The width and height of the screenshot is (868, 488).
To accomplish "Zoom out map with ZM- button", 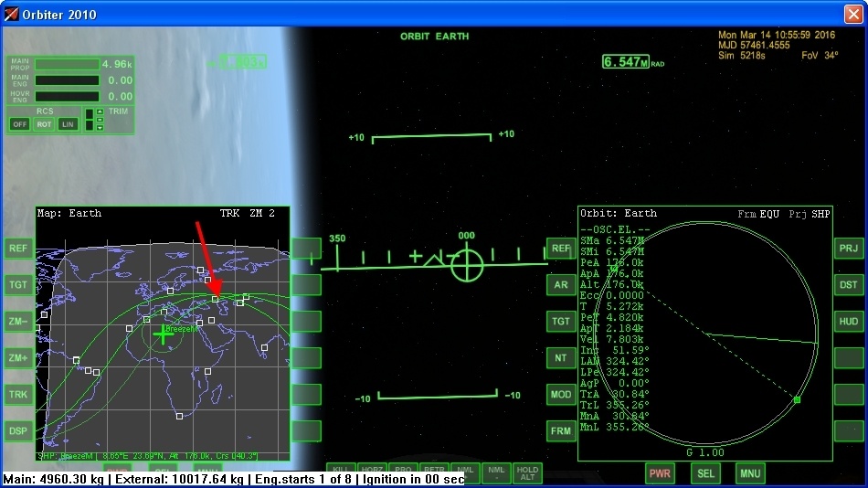I will pos(17,322).
